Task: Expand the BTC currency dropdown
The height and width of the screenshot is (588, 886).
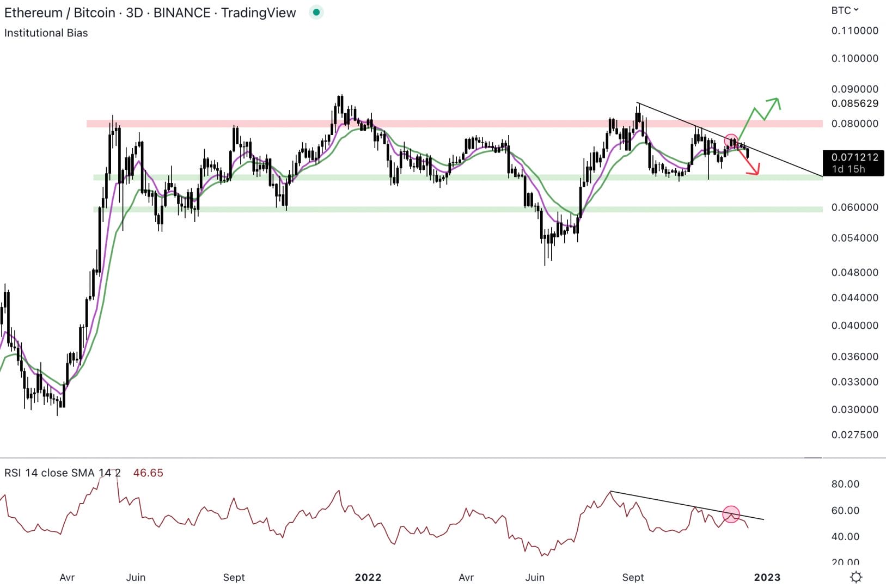Action: (845, 10)
